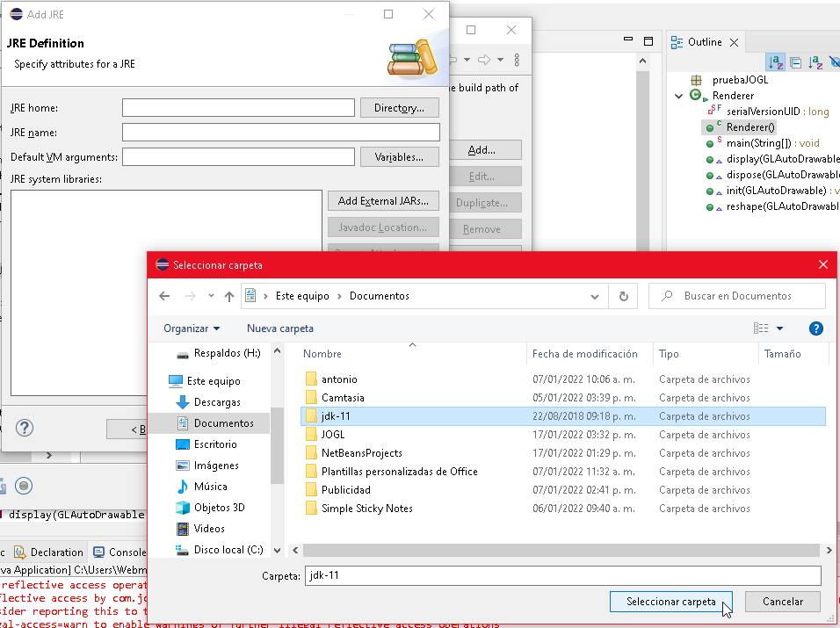Open Preferences forward history dropdown arrow
This screenshot has height=628, width=840.
pos(500,60)
